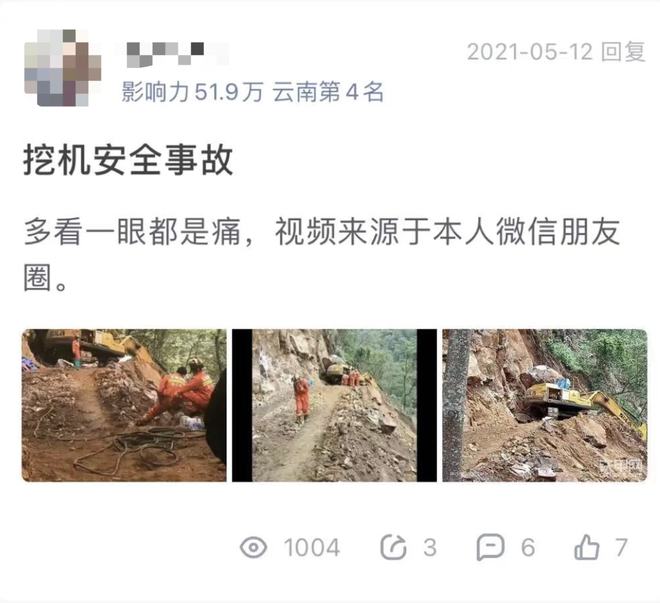The image size is (660, 603).
Task: Click the view count 1004
Action: click(x=312, y=547)
